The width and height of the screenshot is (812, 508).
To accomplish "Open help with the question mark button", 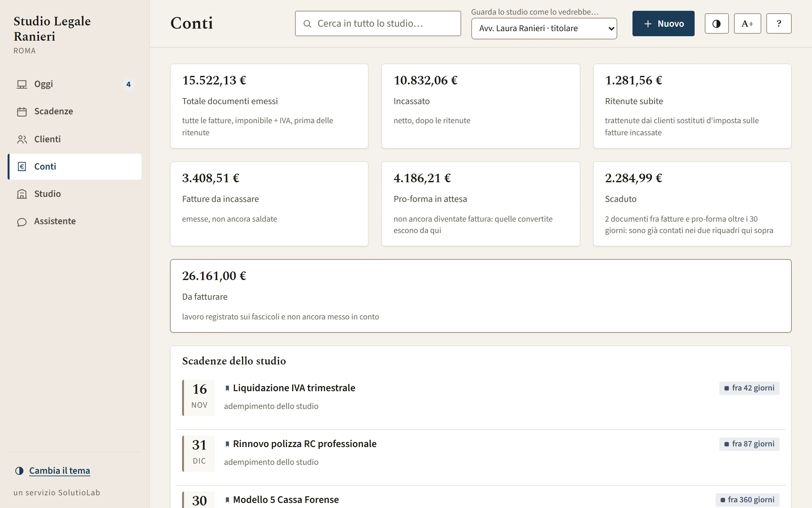I will (779, 23).
